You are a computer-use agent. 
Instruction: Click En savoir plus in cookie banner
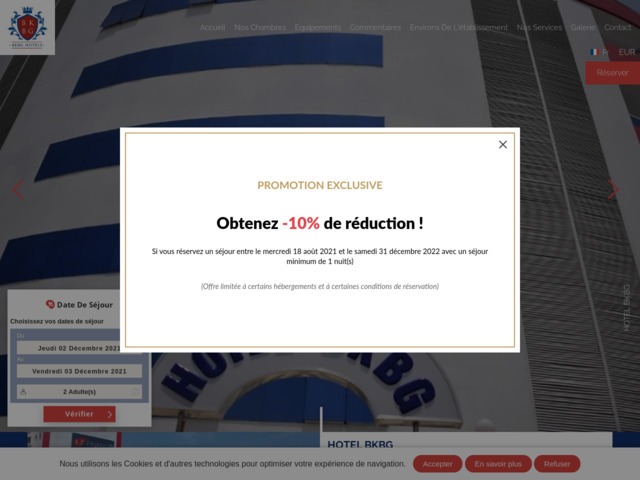pyautogui.click(x=498, y=464)
